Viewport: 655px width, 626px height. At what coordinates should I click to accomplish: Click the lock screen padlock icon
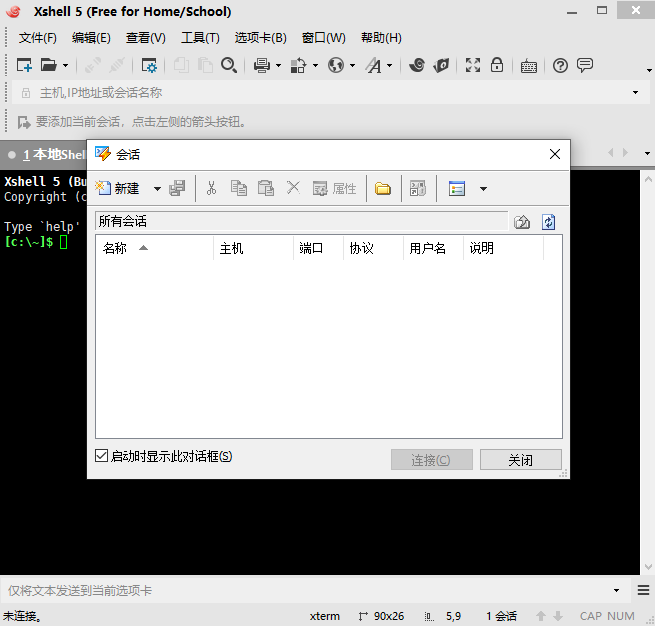pos(497,65)
